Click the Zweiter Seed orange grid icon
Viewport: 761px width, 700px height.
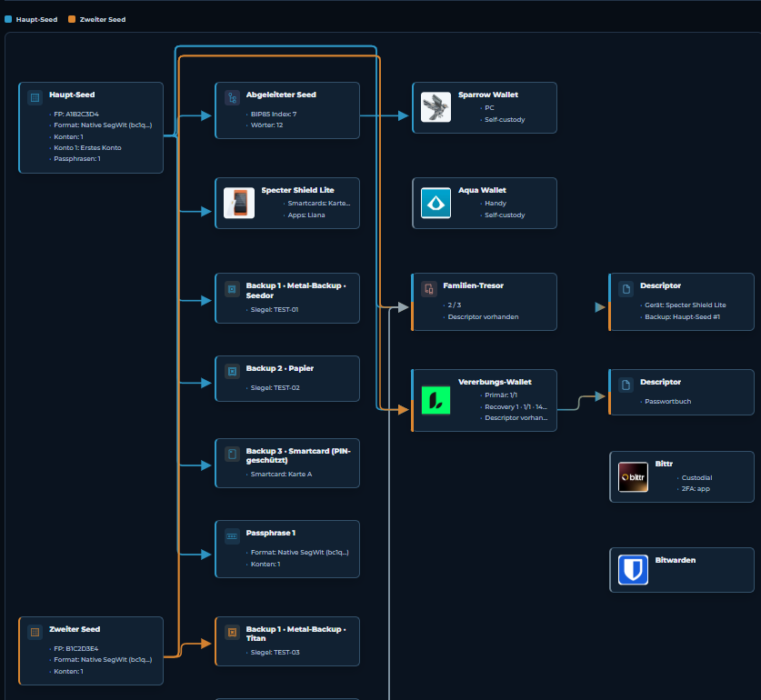pos(35,632)
